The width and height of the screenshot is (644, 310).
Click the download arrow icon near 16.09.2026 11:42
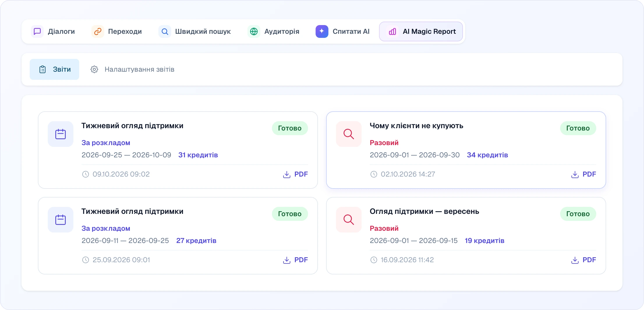(575, 260)
